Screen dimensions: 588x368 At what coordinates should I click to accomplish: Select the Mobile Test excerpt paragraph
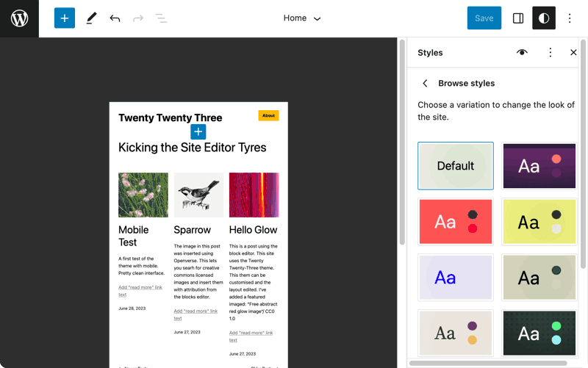click(x=142, y=266)
